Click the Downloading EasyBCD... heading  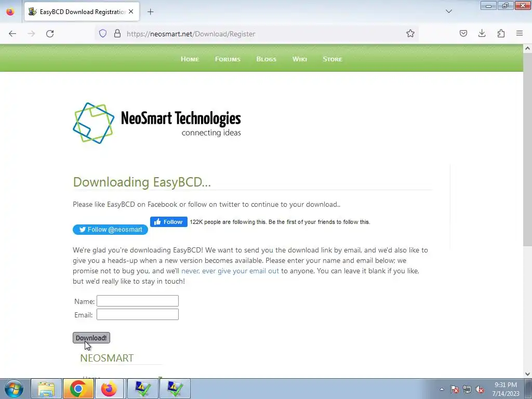tap(142, 182)
